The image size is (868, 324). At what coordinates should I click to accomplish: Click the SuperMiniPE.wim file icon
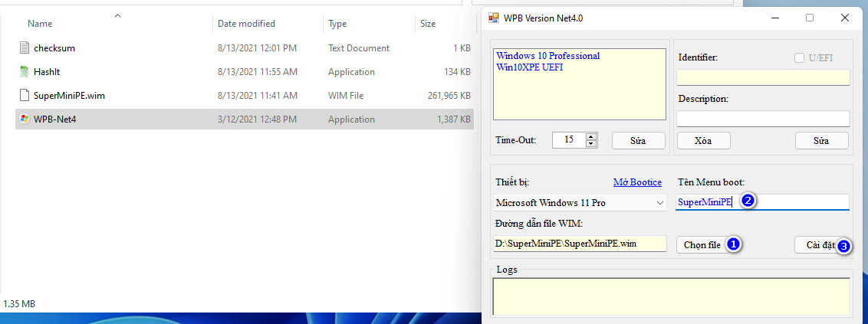coord(24,96)
